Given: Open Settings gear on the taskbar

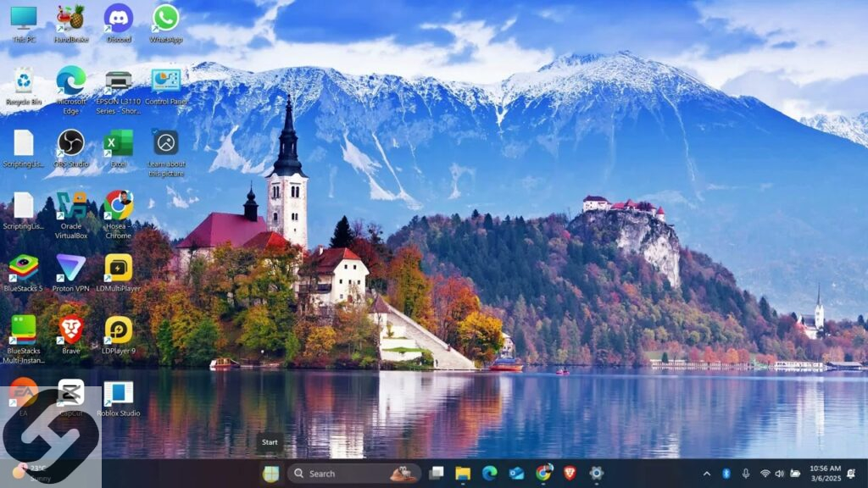Looking at the screenshot, I should pos(596,474).
